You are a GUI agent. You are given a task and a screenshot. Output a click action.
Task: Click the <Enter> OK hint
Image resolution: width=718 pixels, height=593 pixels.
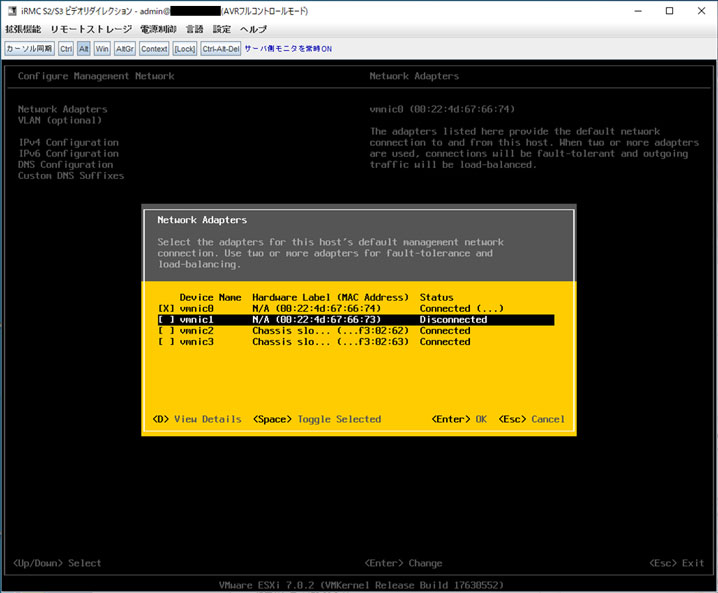pos(459,419)
